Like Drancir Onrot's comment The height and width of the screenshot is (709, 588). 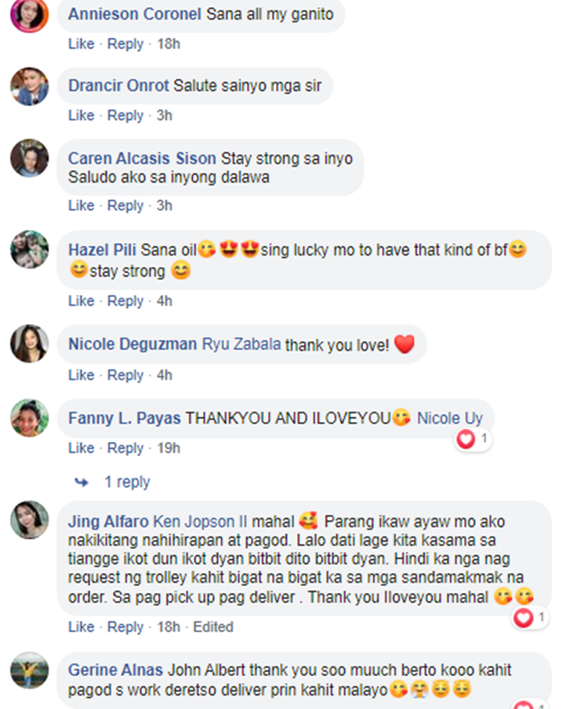82,115
